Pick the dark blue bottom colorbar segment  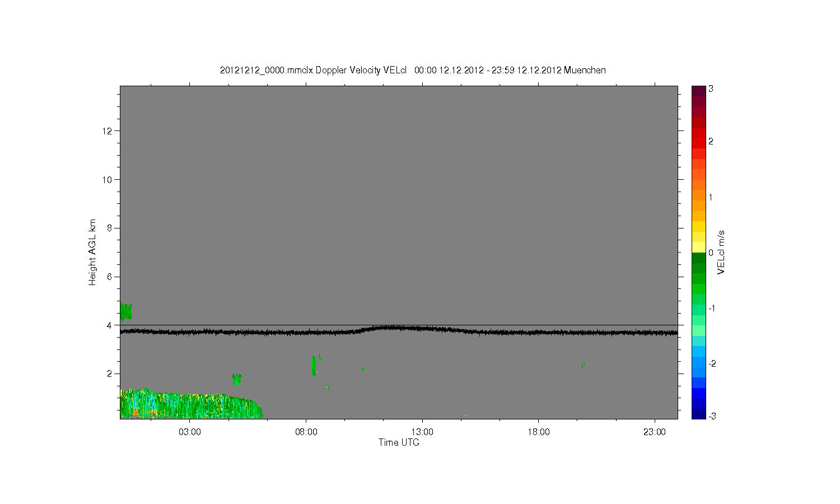pos(698,414)
